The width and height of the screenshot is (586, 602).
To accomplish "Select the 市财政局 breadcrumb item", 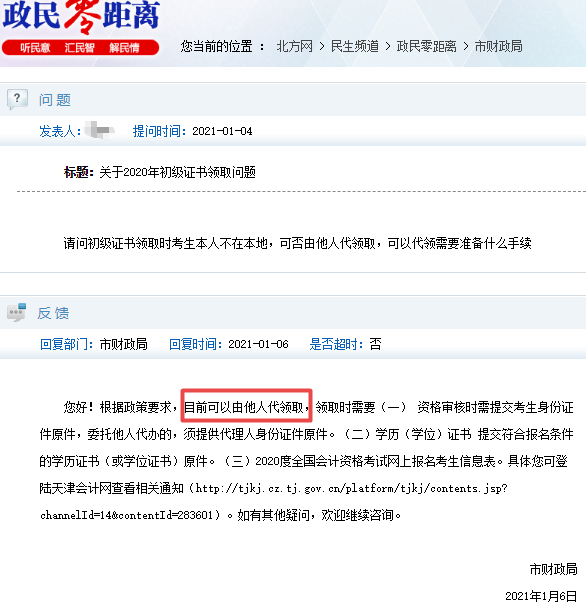I will pyautogui.click(x=498, y=46).
